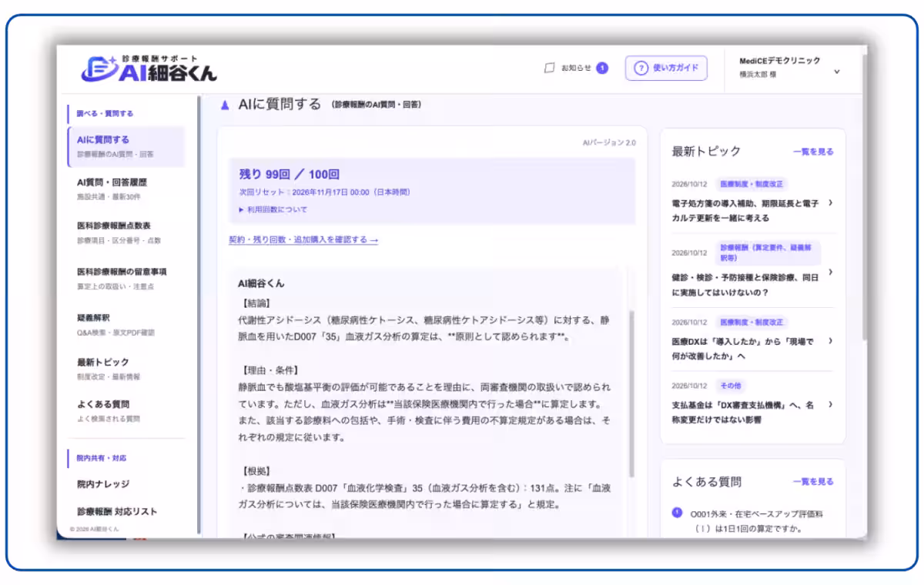Image resolution: width=924 pixels, height=585 pixels.
Task: Click the bullet icon beside the O001 question
Action: (x=677, y=513)
